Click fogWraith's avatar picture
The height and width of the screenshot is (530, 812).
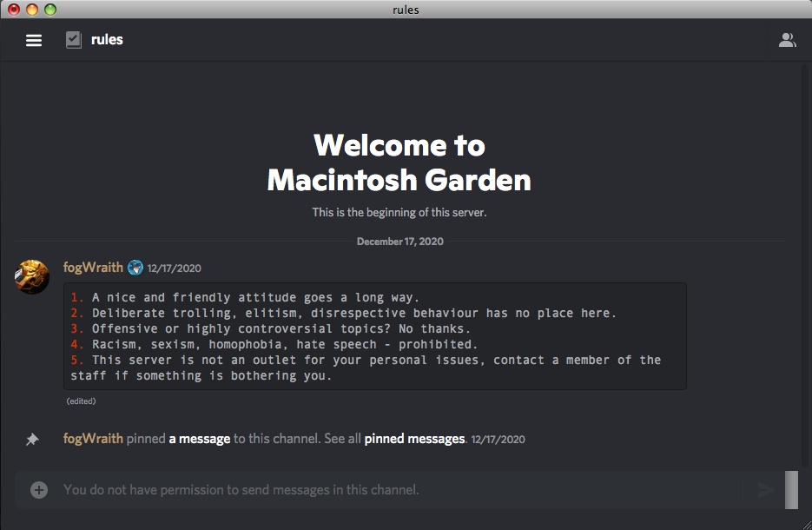pyautogui.click(x=31, y=277)
